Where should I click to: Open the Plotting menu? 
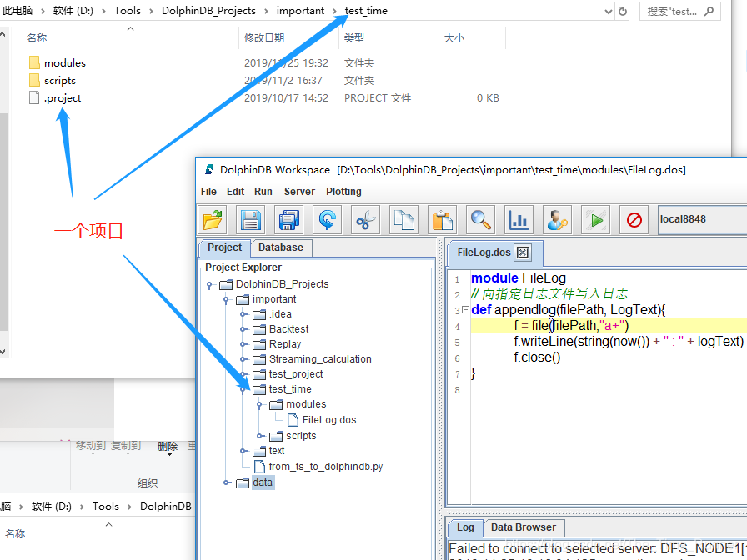343,192
